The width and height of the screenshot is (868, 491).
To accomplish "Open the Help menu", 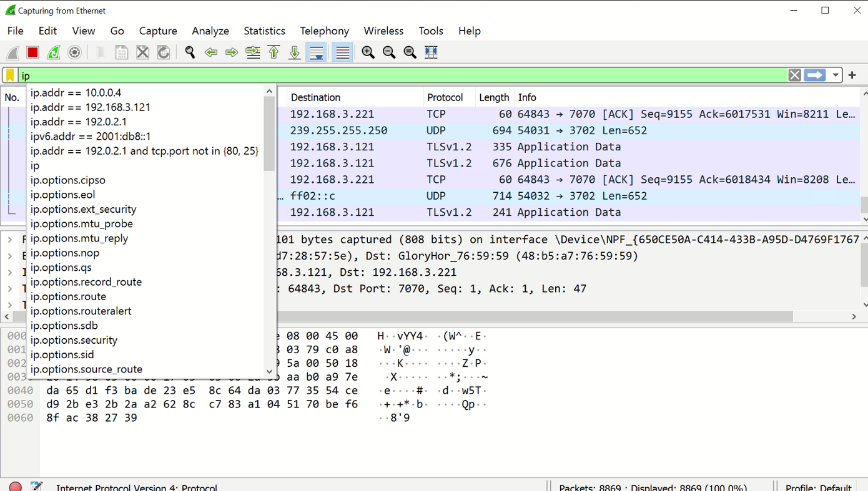I will click(x=470, y=31).
